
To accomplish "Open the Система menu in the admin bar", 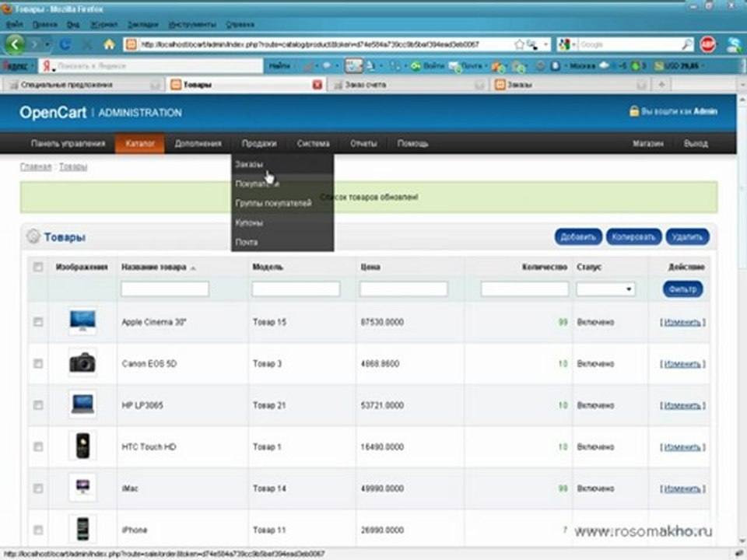I will (x=313, y=143).
